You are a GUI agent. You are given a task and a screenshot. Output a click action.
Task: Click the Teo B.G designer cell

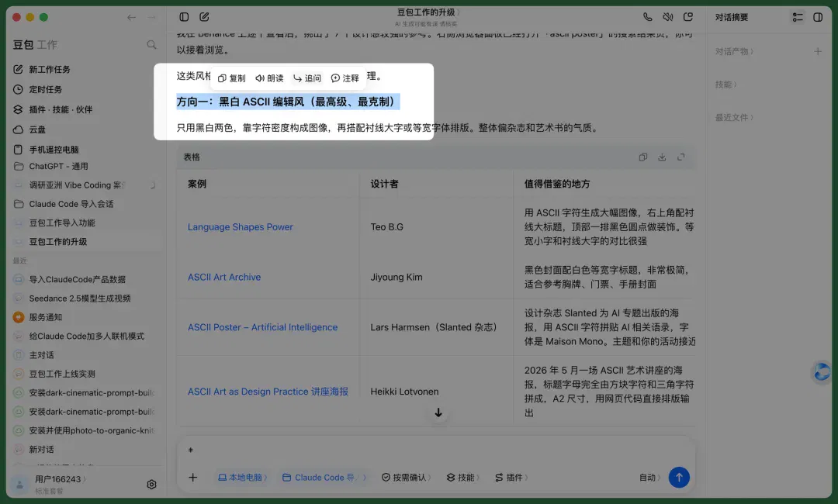coord(387,227)
